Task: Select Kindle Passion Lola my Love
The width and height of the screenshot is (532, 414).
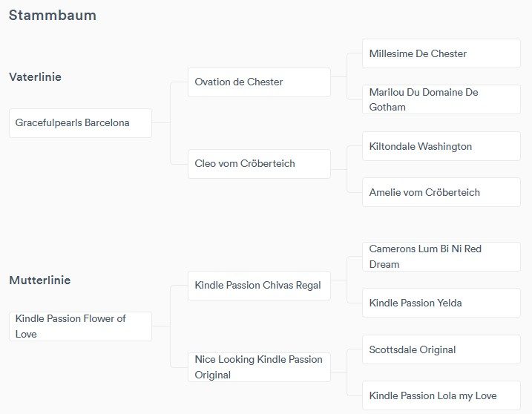Action: [x=441, y=395]
